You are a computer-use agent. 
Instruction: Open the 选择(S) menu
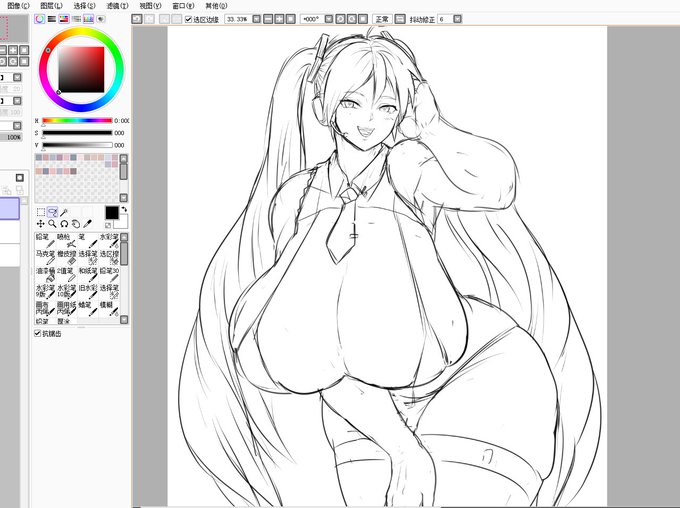84,6
